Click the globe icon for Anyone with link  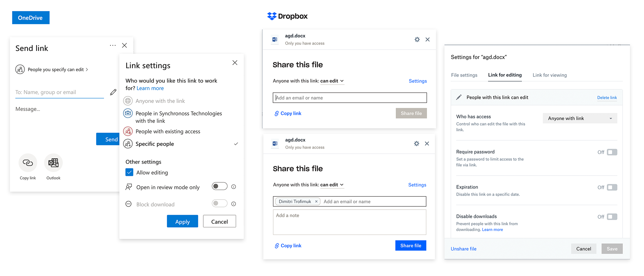[128, 101]
